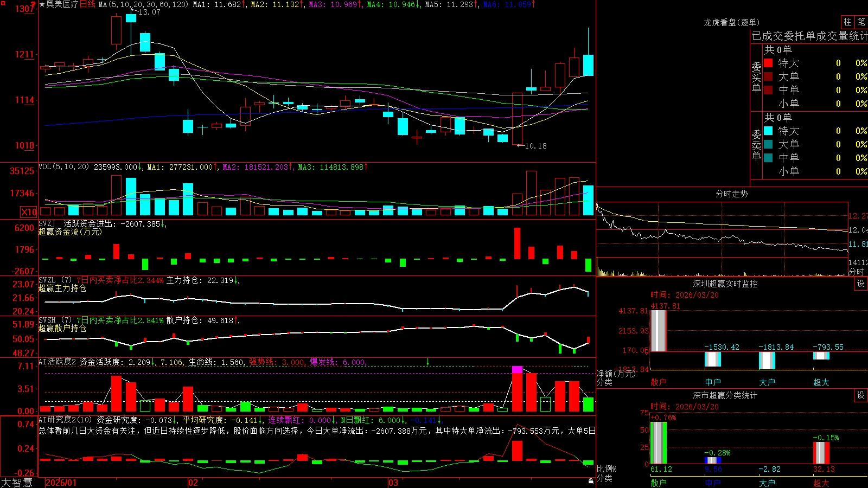Click the 超赢主力持仓 label
Viewport: 868px width, 488px height.
click(x=62, y=288)
